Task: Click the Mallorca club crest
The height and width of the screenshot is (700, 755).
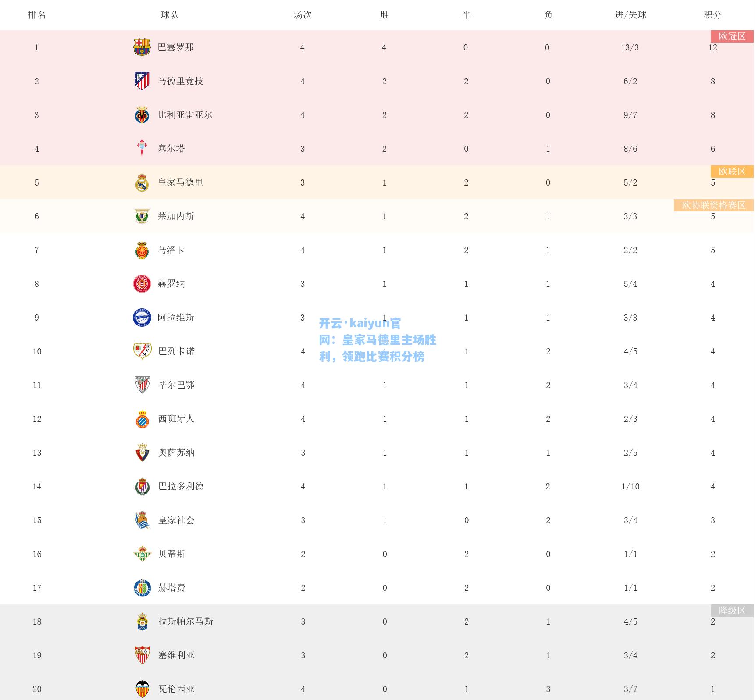Action: click(x=142, y=250)
